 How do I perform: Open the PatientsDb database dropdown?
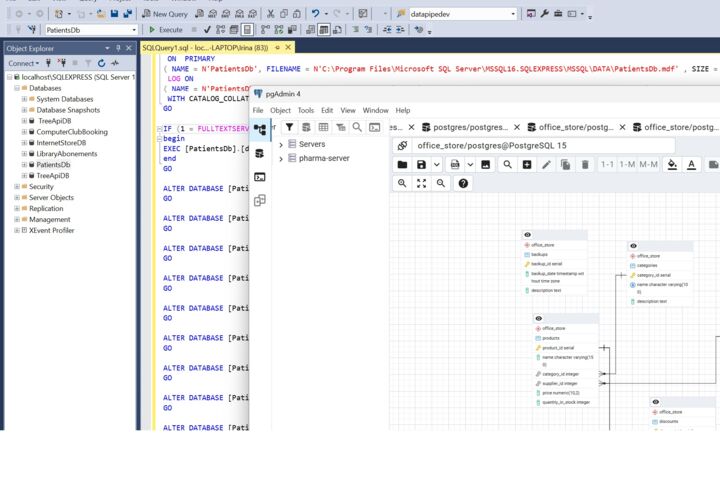(x=134, y=30)
